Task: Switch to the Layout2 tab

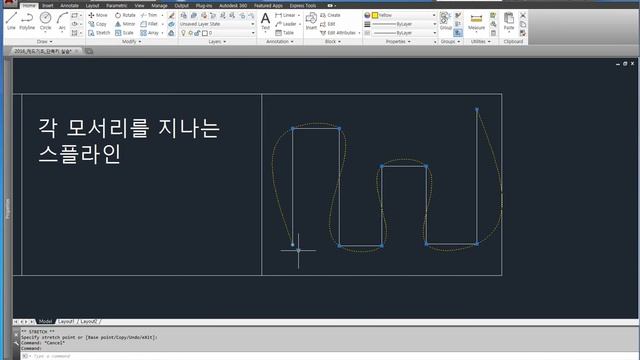Action: point(89,322)
